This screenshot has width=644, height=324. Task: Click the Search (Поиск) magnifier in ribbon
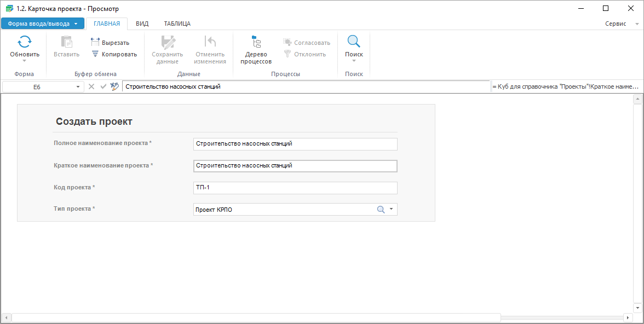pyautogui.click(x=354, y=42)
